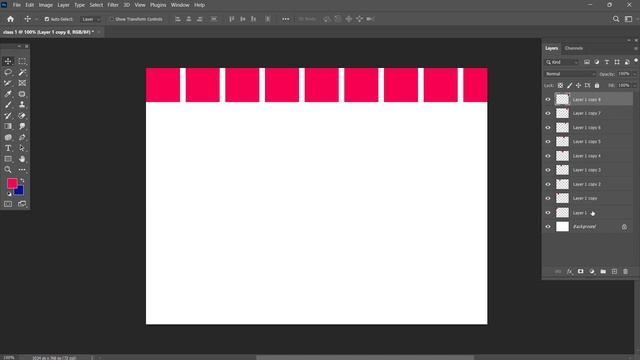This screenshot has width=640, height=360.
Task: Create a new layer
Action: [614, 271]
